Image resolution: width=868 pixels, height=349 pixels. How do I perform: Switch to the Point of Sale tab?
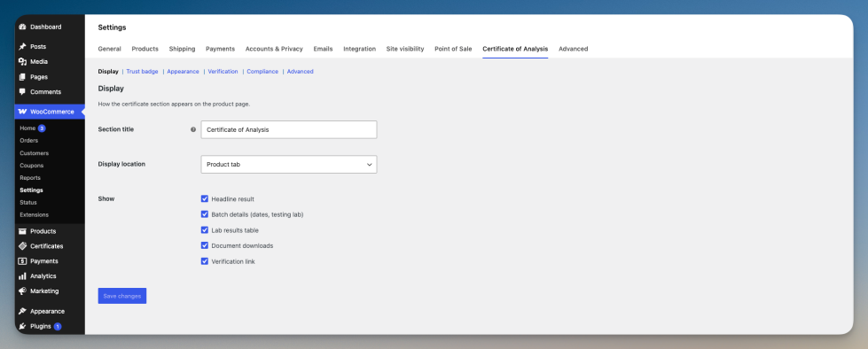click(x=453, y=49)
